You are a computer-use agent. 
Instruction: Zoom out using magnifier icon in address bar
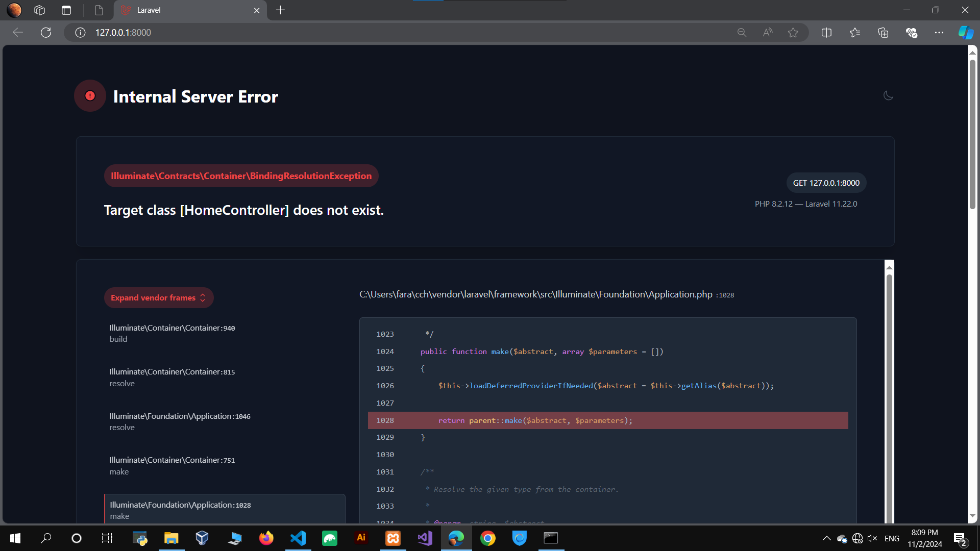742,32
